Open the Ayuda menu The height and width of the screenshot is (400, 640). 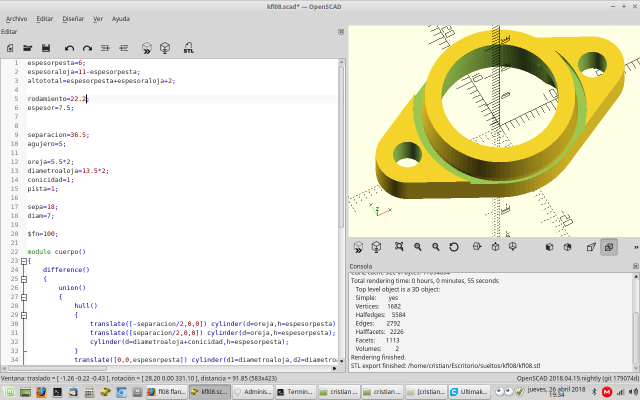[x=121, y=19]
